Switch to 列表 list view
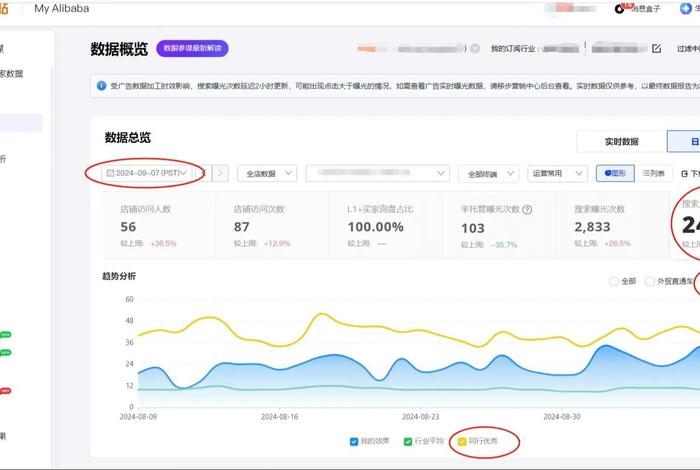The width and height of the screenshot is (700, 470). [654, 173]
